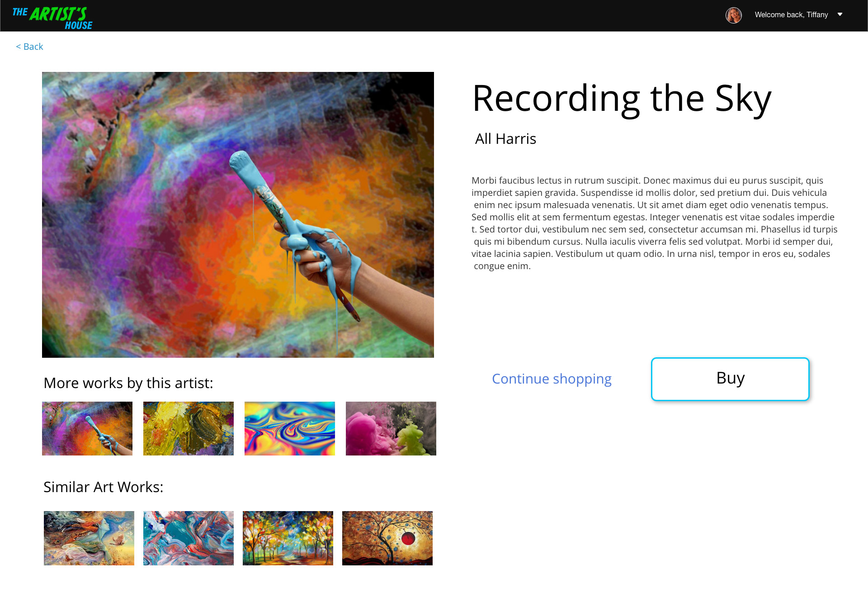Image resolution: width=868 pixels, height=602 pixels.
Task: Click the More works by this artist heading
Action: click(x=128, y=383)
